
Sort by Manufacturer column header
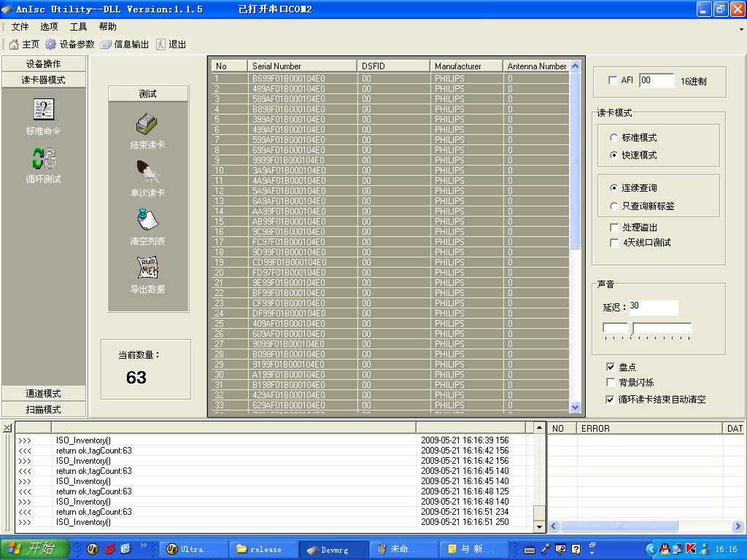coord(466,66)
